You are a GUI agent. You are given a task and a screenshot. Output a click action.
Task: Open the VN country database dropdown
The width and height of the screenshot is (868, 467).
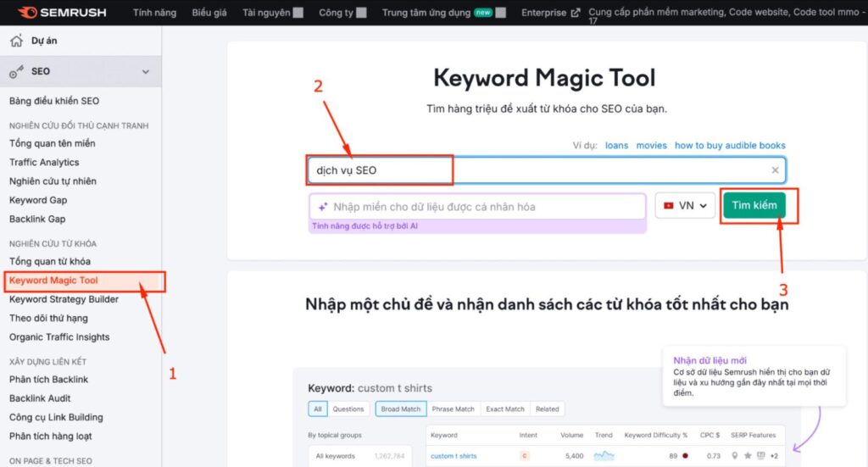point(685,206)
